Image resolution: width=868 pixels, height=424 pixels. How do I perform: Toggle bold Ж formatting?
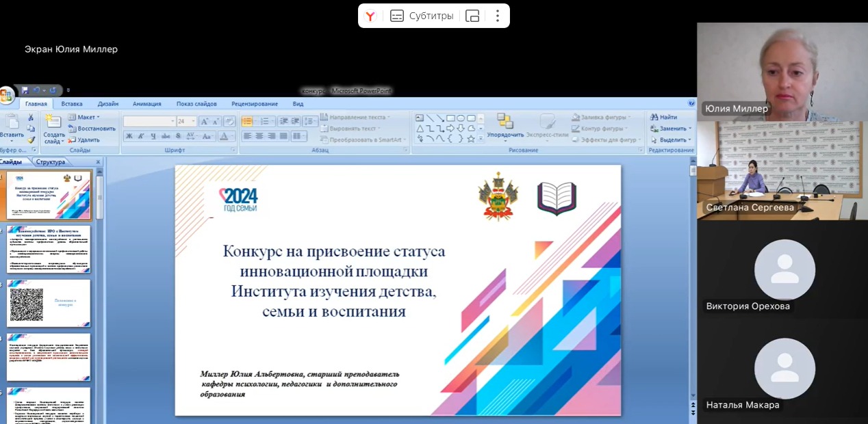129,136
